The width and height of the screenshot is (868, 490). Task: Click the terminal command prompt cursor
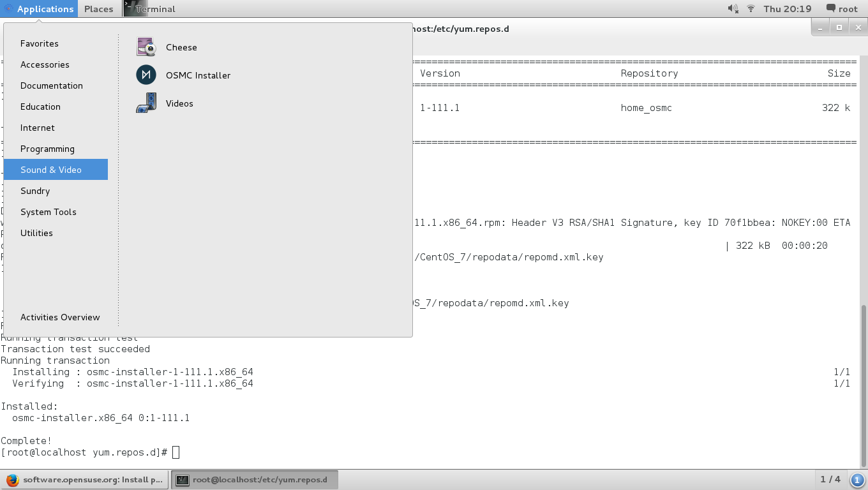(176, 452)
